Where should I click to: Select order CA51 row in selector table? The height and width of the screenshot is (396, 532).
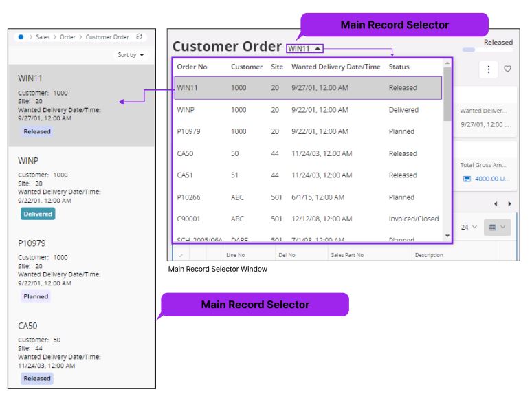(309, 175)
